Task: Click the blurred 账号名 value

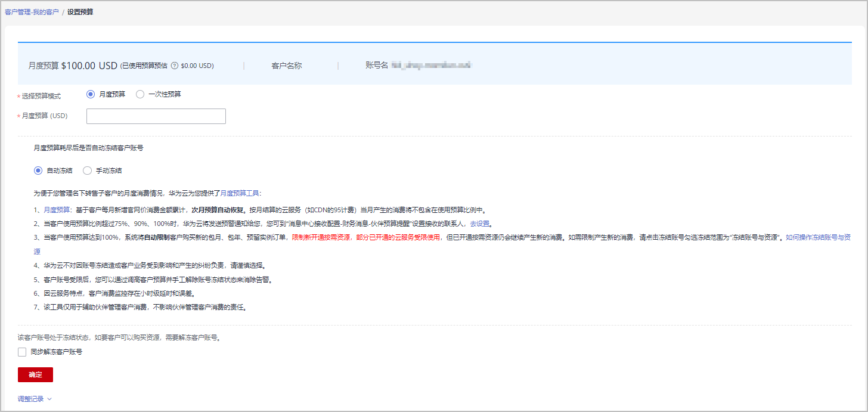Action: pos(431,66)
